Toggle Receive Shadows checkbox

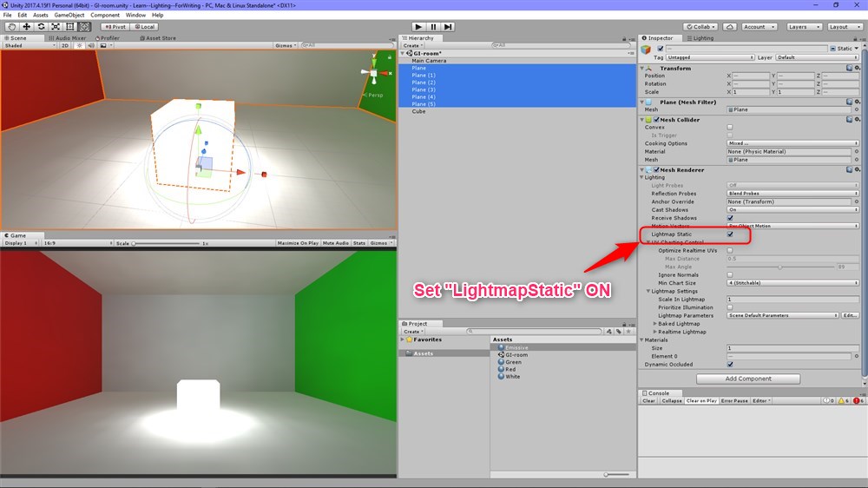730,218
